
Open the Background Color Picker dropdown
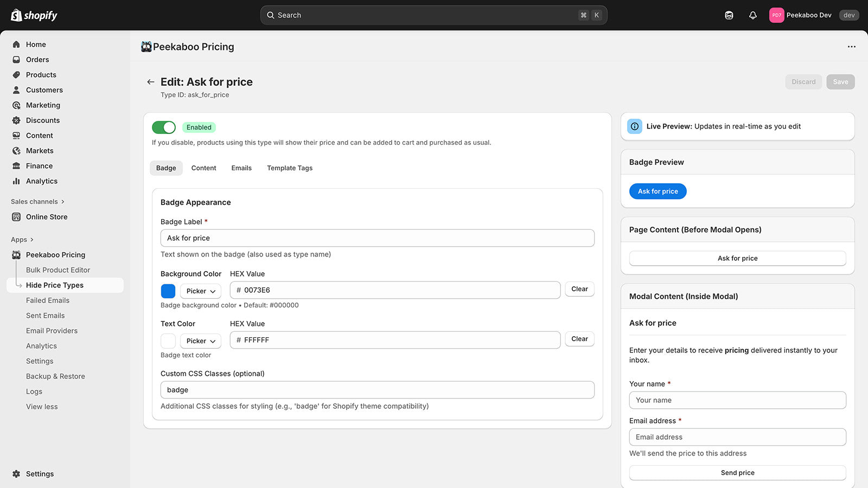200,291
